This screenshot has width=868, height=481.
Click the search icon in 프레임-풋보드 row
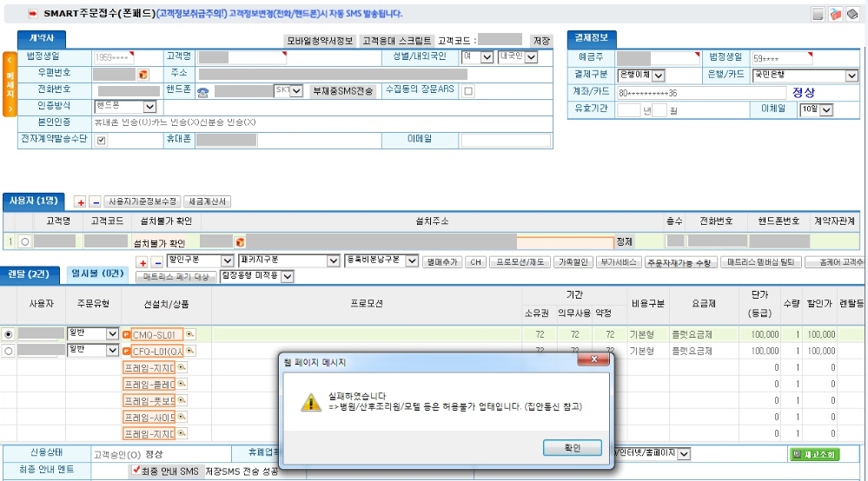click(x=182, y=400)
